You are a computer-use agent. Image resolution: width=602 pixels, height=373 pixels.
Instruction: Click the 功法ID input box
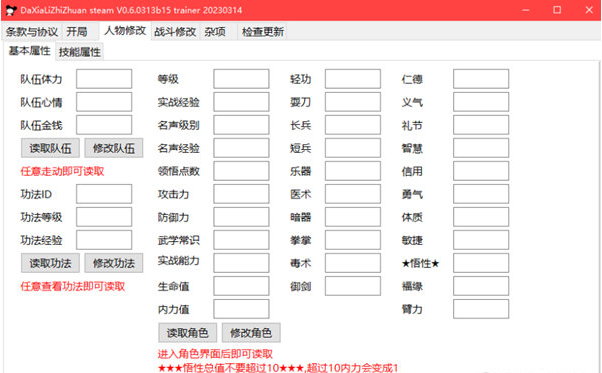coord(104,194)
